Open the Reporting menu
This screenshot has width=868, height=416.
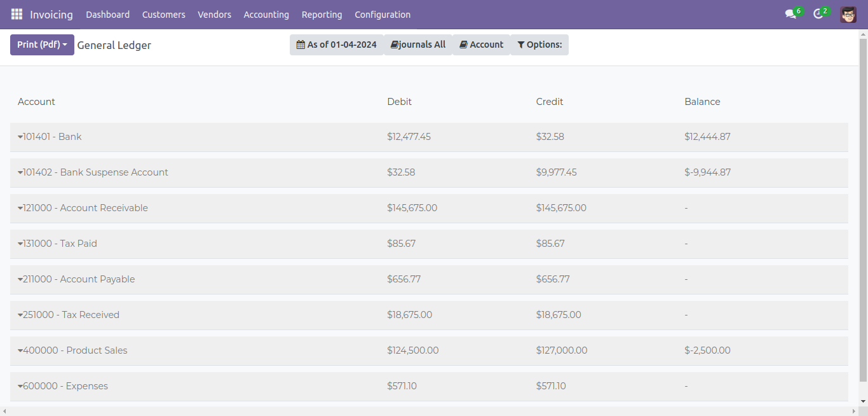pos(322,14)
